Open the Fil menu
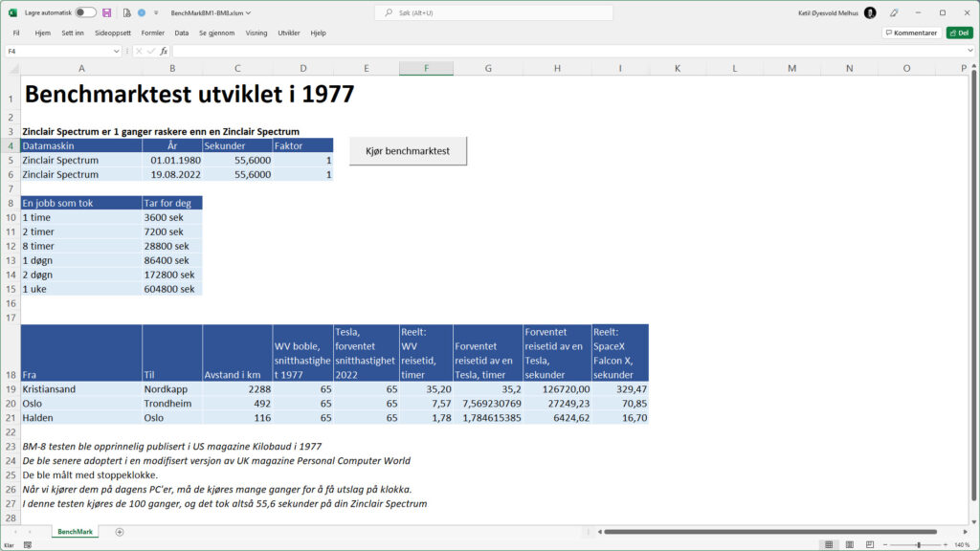This screenshot has height=551, width=980. point(16,33)
